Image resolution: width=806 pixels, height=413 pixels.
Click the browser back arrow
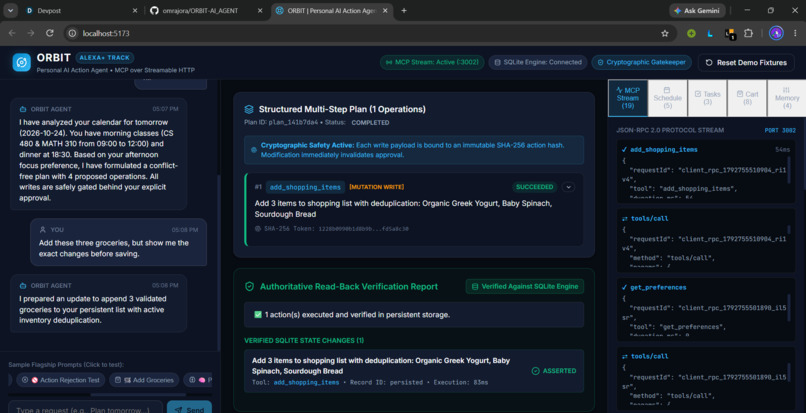pos(12,33)
